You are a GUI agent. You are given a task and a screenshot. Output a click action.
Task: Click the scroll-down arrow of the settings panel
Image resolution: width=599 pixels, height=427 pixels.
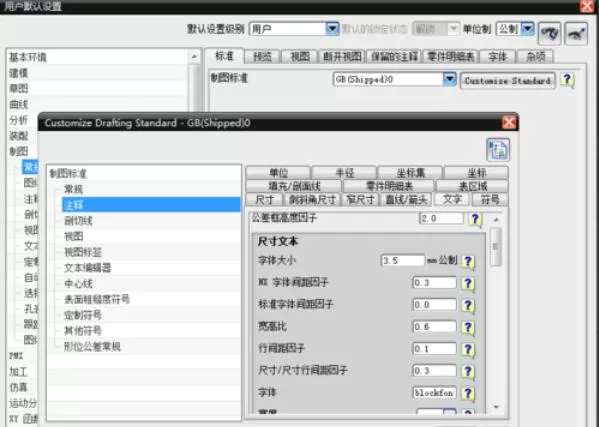pos(496,407)
